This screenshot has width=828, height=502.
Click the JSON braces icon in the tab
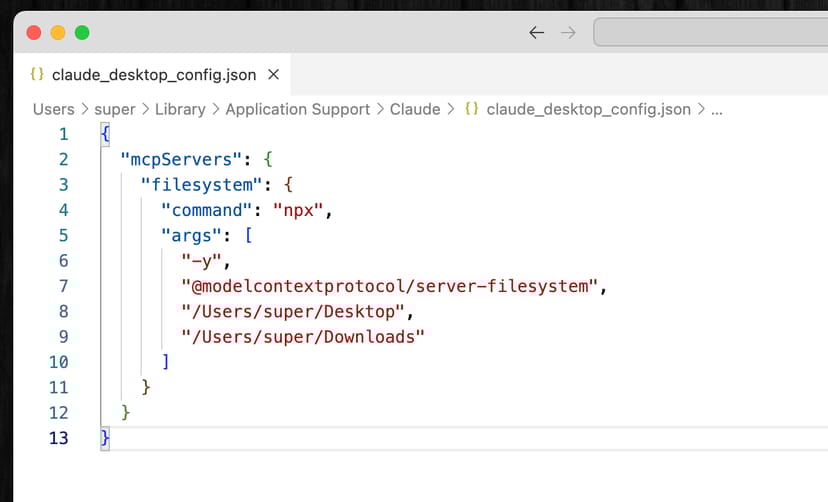(x=37, y=75)
